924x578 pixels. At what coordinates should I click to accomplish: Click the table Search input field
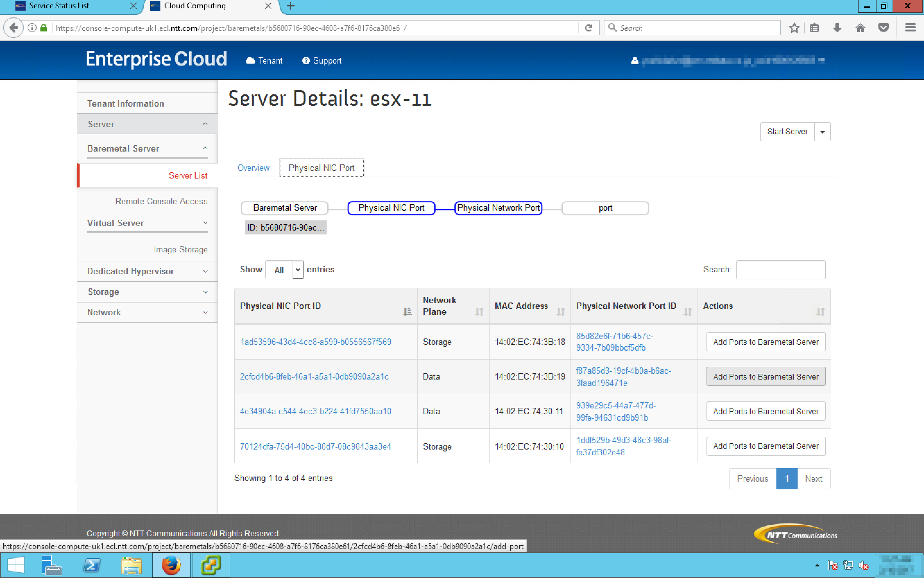pos(781,270)
